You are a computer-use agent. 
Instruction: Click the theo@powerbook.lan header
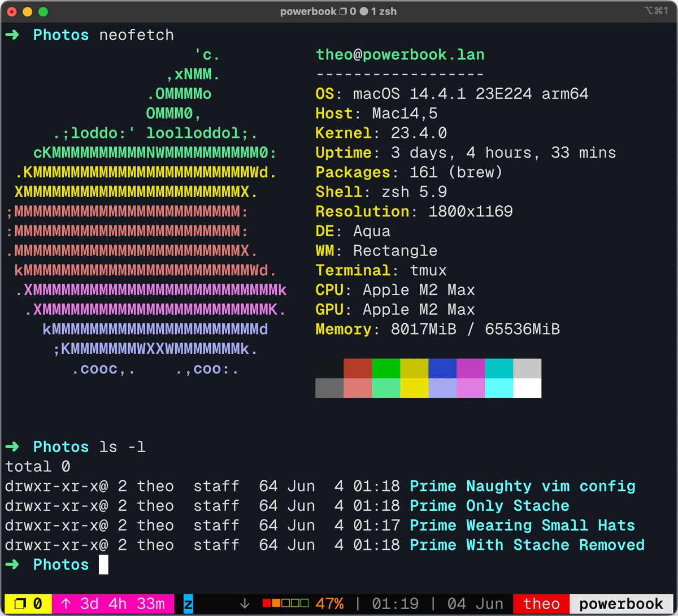point(400,55)
